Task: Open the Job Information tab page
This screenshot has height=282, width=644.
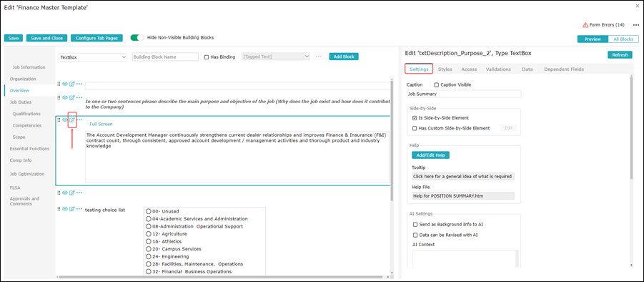Action: [29, 67]
